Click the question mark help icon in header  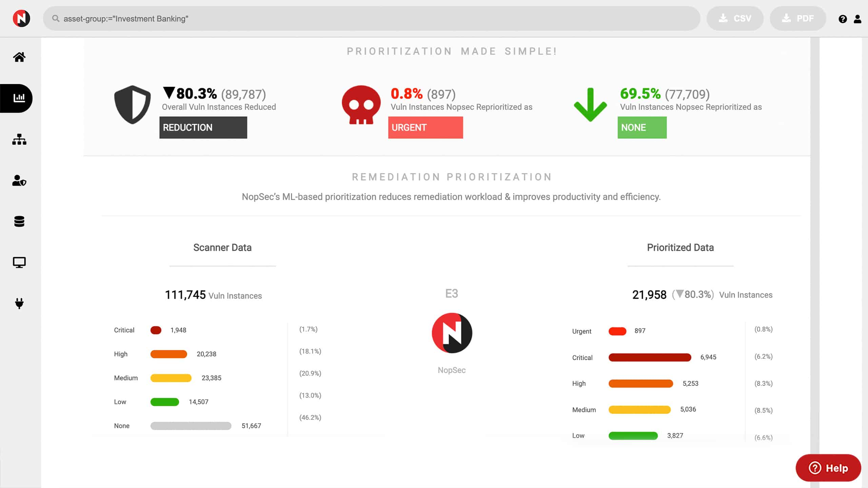point(843,19)
